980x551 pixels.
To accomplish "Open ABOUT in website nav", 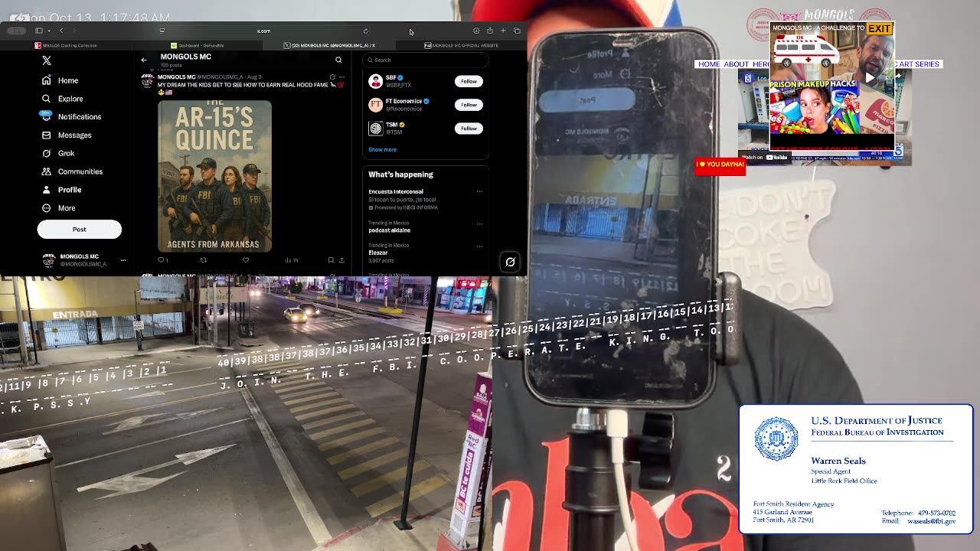I will pyautogui.click(x=737, y=64).
